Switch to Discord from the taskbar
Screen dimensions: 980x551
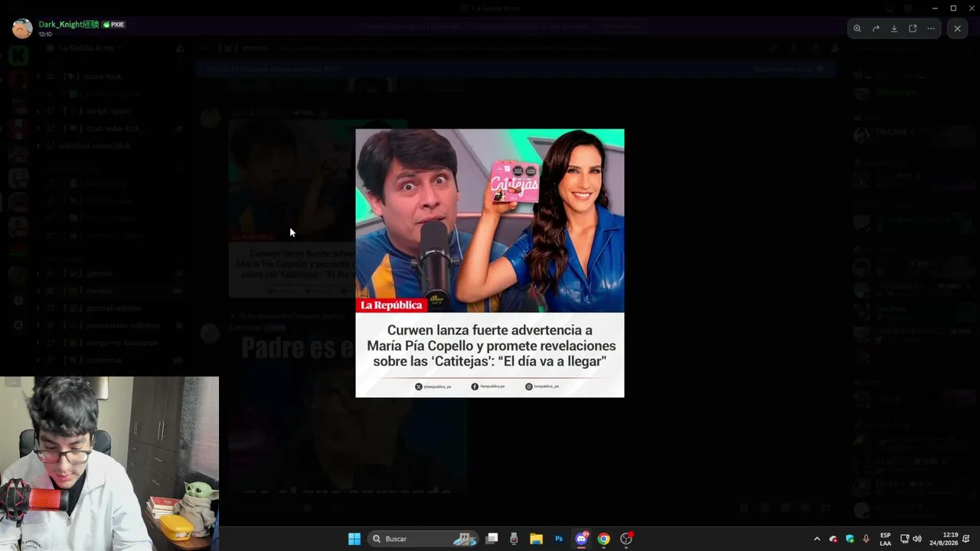pyautogui.click(x=581, y=539)
